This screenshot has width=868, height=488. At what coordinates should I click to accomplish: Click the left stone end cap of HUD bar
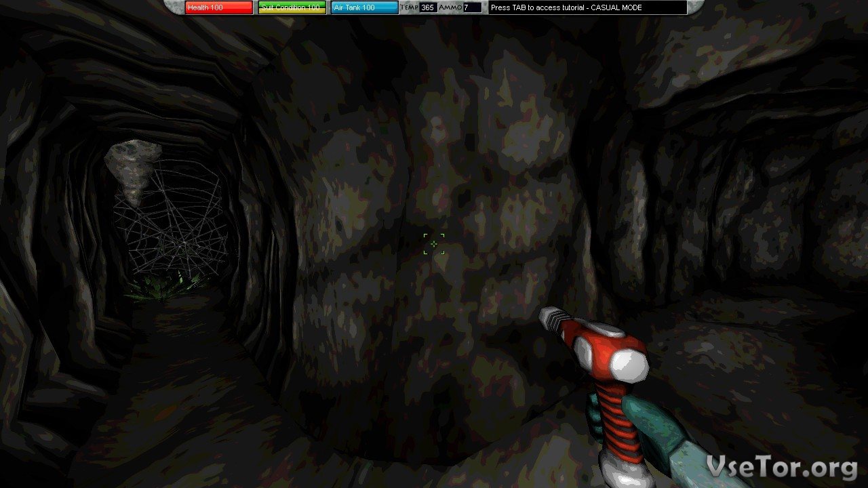[174, 7]
